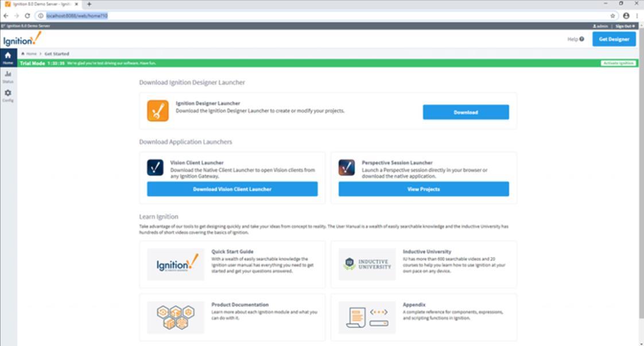This screenshot has height=346, width=644.
Task: Click the Download button for Designer Launcher
Action: tap(465, 112)
